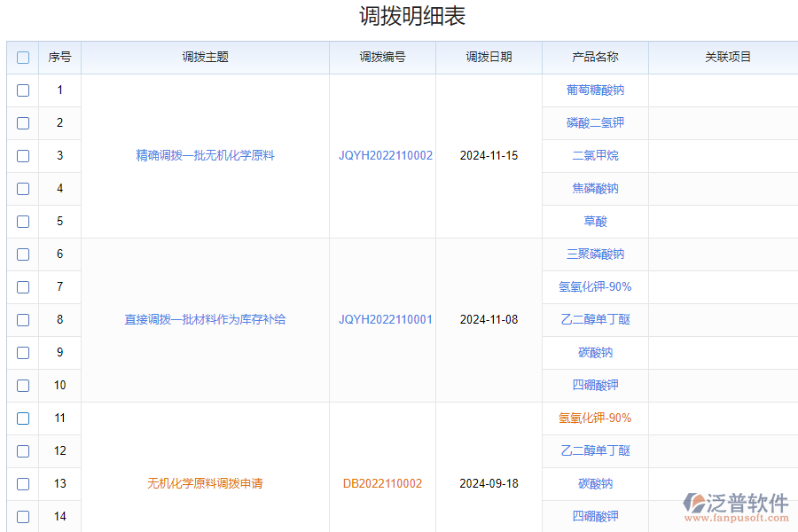
Task: Check the select-all checkbox in the table header
Action: [23, 57]
